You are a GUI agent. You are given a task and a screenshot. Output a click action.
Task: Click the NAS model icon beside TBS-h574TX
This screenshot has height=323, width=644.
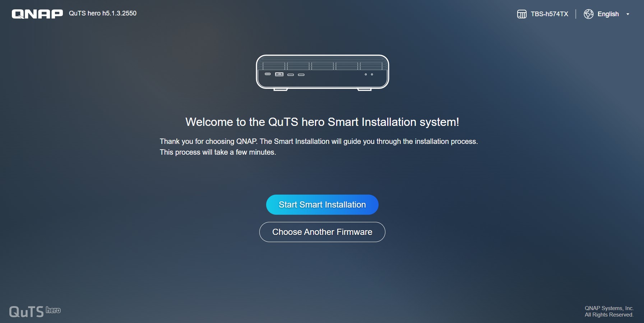click(x=522, y=14)
